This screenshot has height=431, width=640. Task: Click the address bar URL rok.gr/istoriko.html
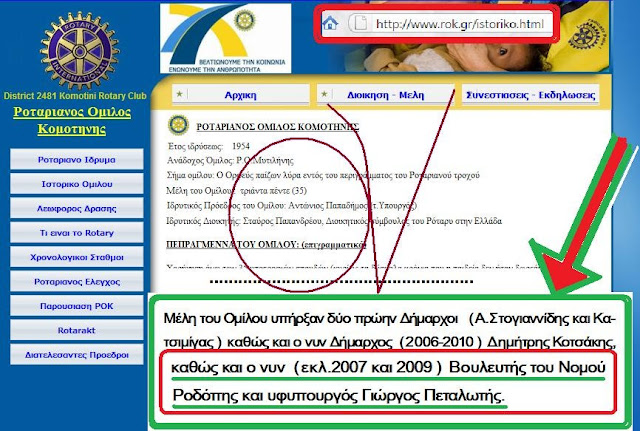point(460,24)
